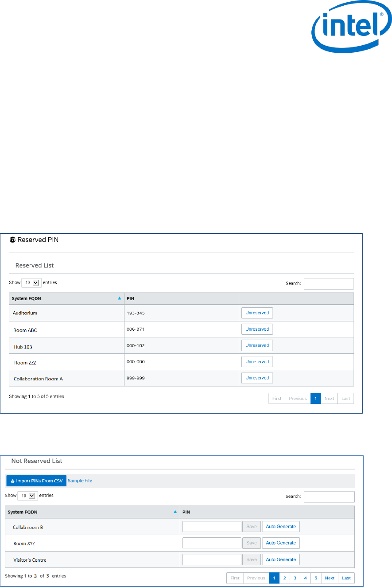392x587 pixels.
Task: Unreserve PIN for Collaboration Room A
Action: tap(257, 378)
